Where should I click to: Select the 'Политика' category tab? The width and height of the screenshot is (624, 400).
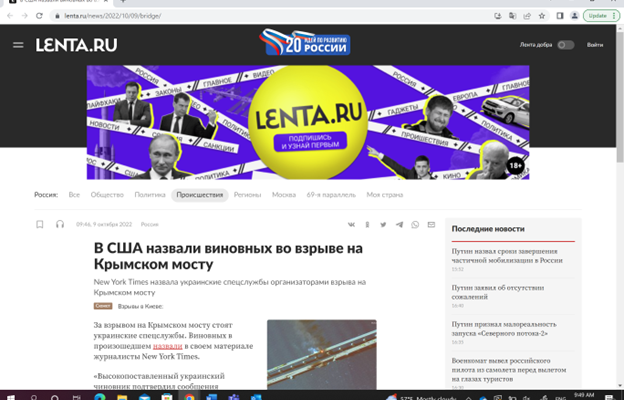tap(150, 195)
